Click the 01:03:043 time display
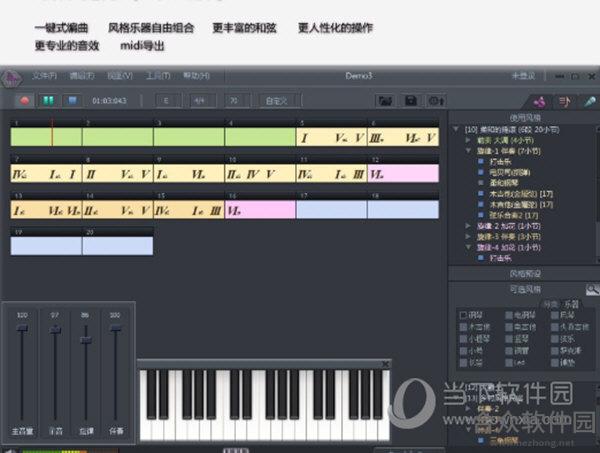The image size is (600, 453). click(109, 101)
